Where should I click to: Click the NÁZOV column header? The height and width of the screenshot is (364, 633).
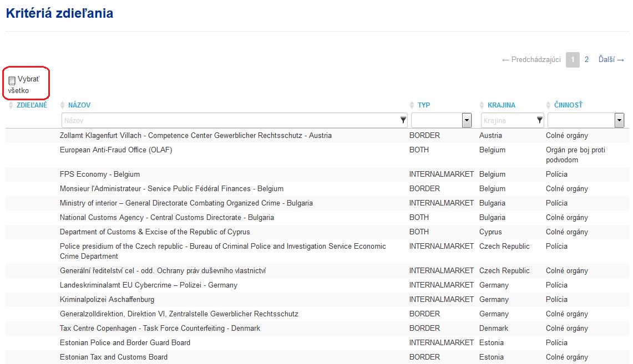tap(79, 105)
